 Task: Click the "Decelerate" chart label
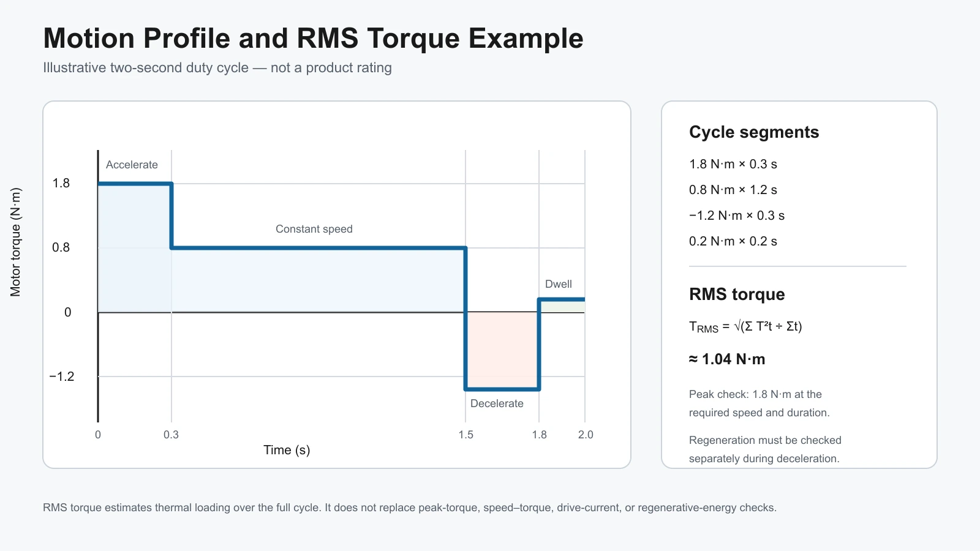[497, 403]
